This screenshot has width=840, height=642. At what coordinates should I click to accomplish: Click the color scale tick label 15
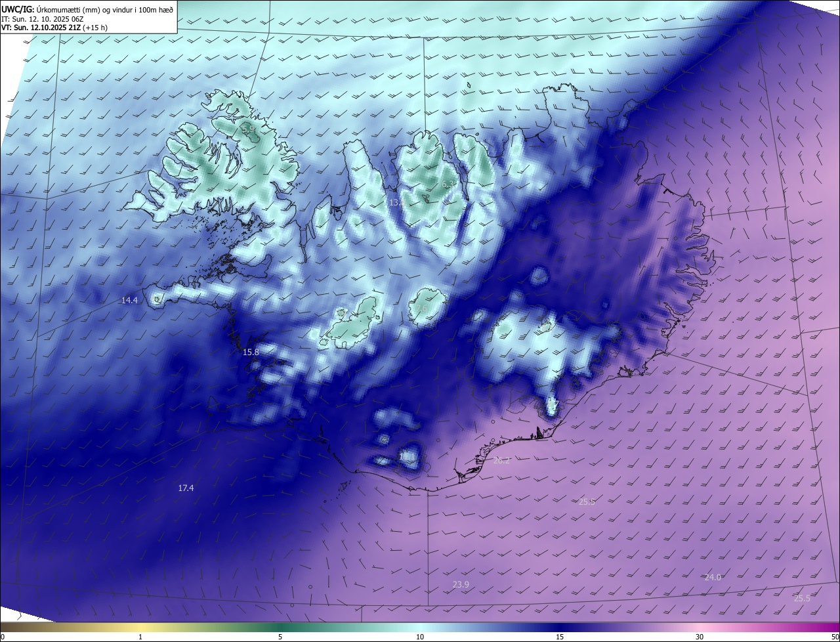[560, 637]
